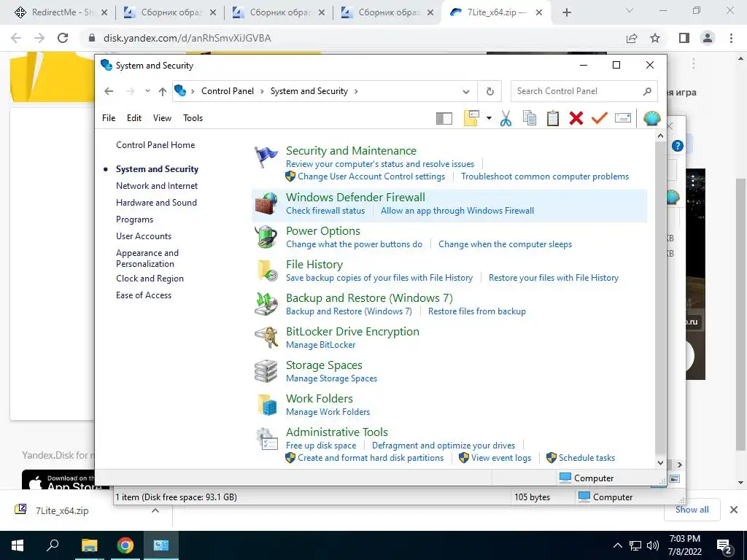
Task: Open the taskbar volume icon
Action: [653, 545]
